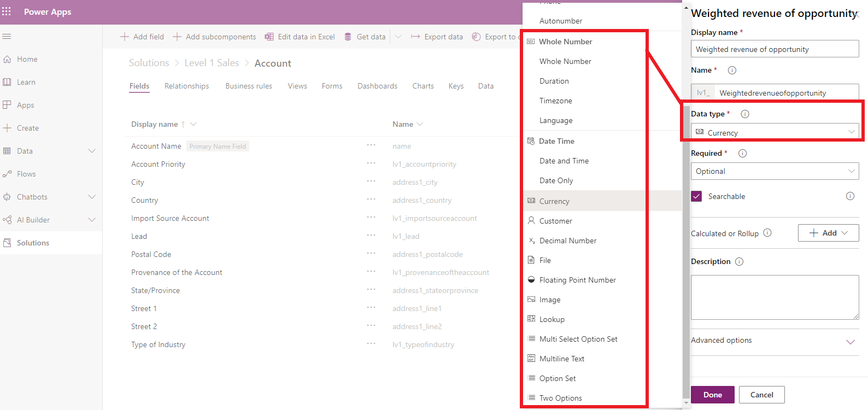This screenshot has width=868, height=410.
Task: Click the info icon next to Data type
Action: [x=745, y=114]
